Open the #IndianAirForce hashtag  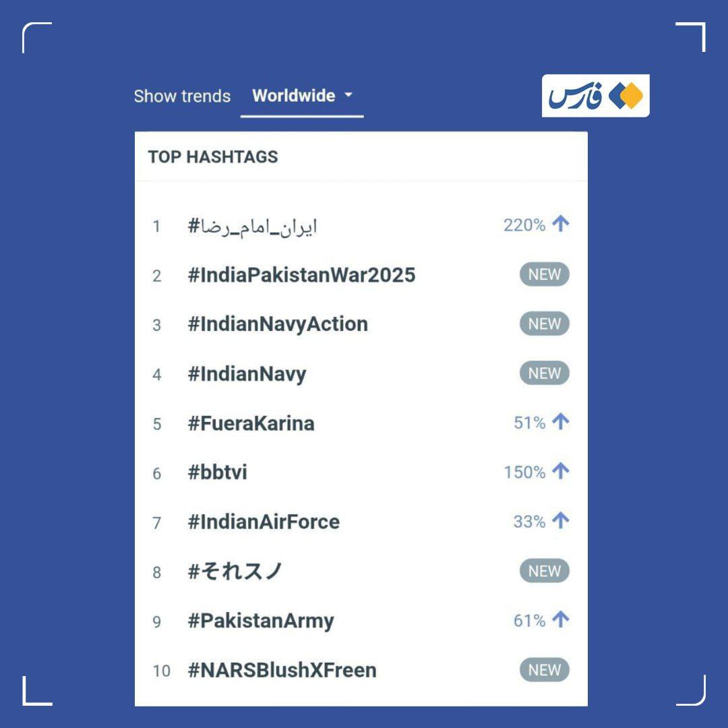click(264, 522)
